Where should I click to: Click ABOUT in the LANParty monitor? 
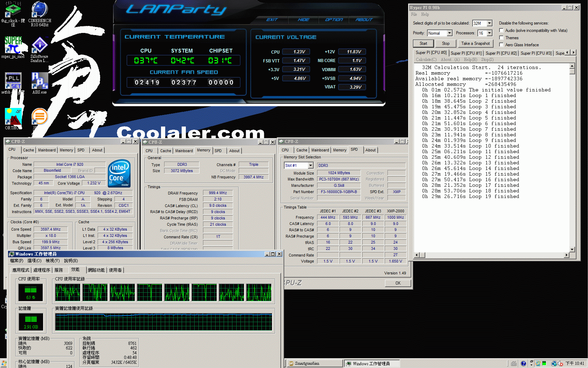(x=364, y=20)
